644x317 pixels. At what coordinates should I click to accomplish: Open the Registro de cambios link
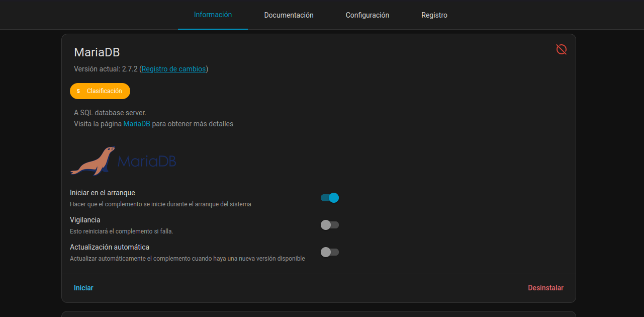click(173, 69)
